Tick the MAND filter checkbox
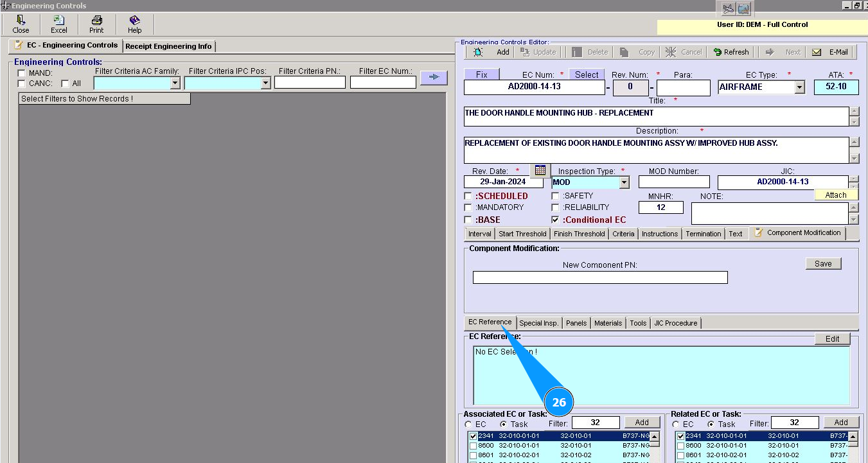 [22, 73]
